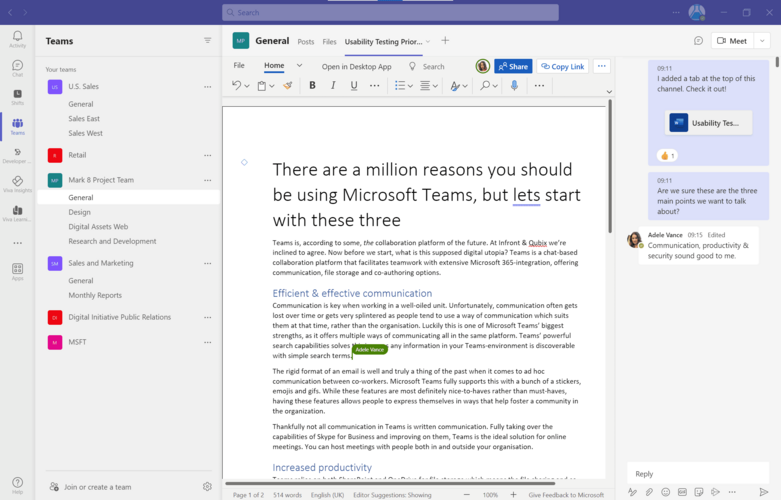Click the Reply input field
The image size is (781, 500).
click(x=698, y=474)
